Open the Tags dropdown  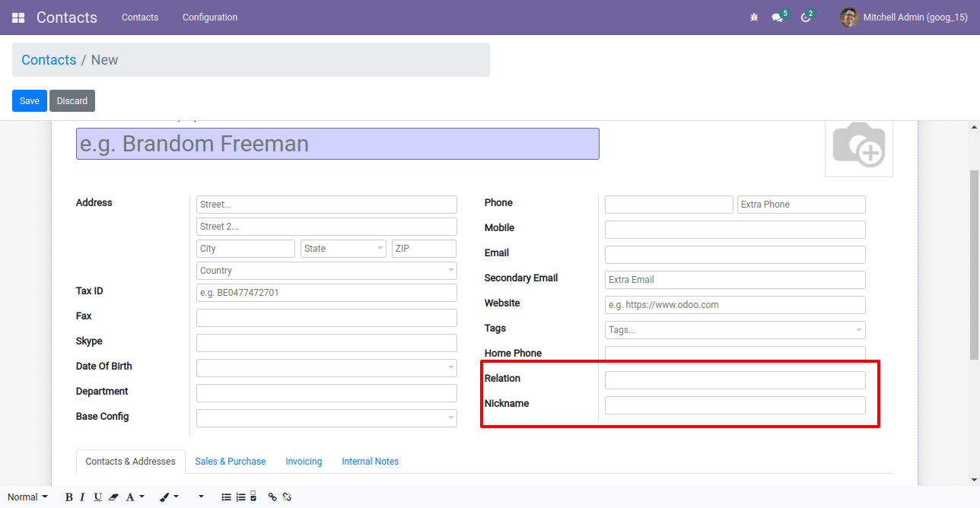pos(735,330)
